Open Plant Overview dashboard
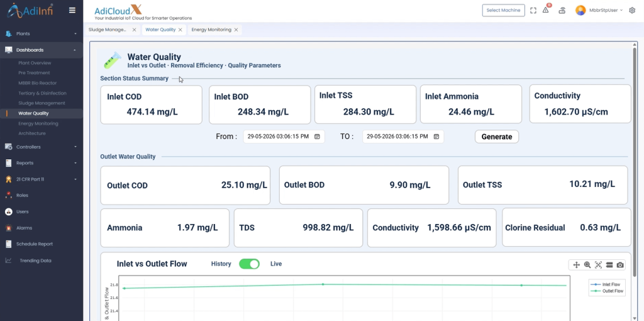This screenshot has height=321, width=644. (35, 63)
